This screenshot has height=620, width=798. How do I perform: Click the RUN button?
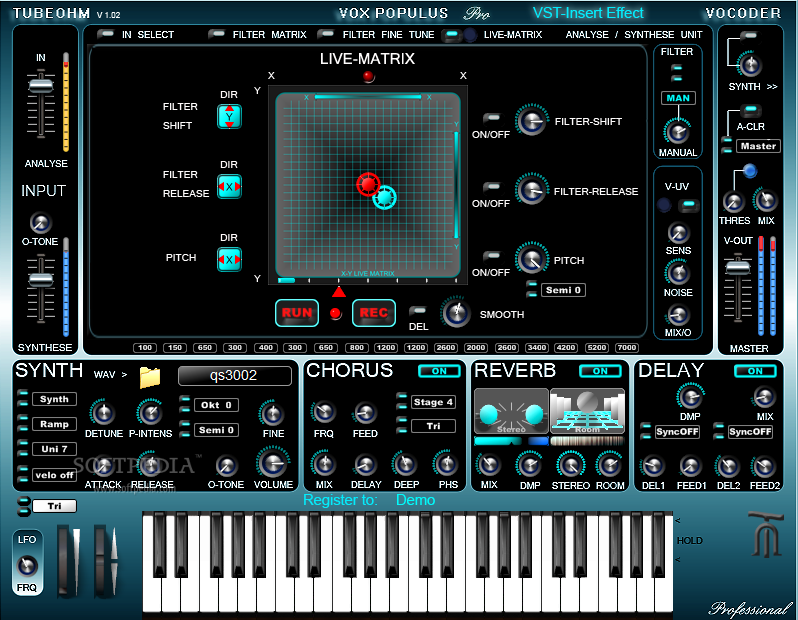[297, 313]
